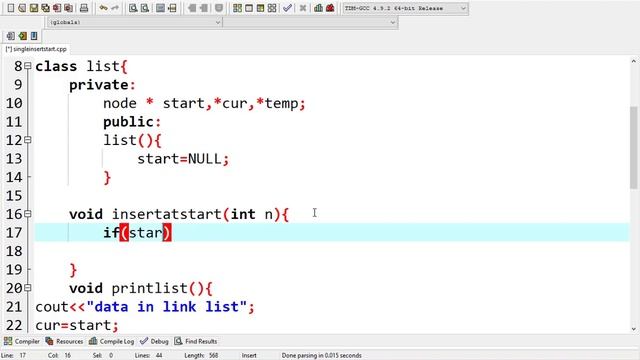640x360 pixels.
Task: Open the (globals) class dropdown
Action: [135, 22]
